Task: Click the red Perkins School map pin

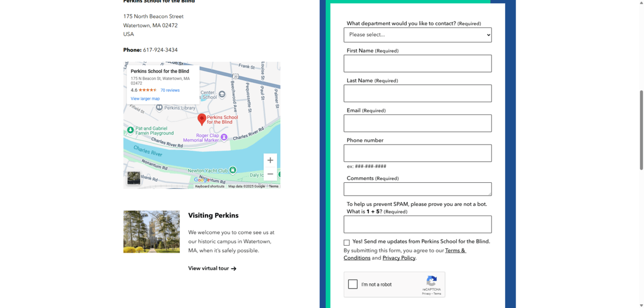Action: click(x=202, y=119)
